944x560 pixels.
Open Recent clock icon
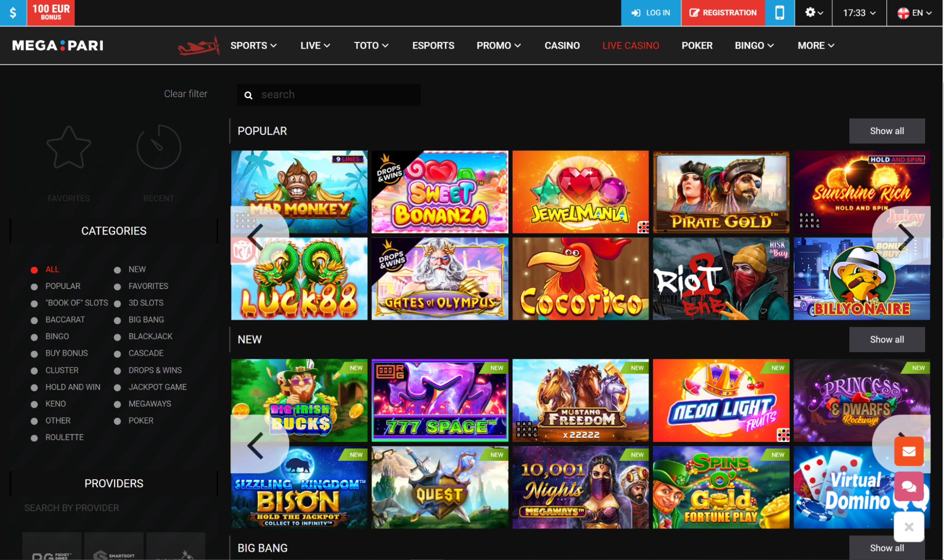(x=159, y=147)
